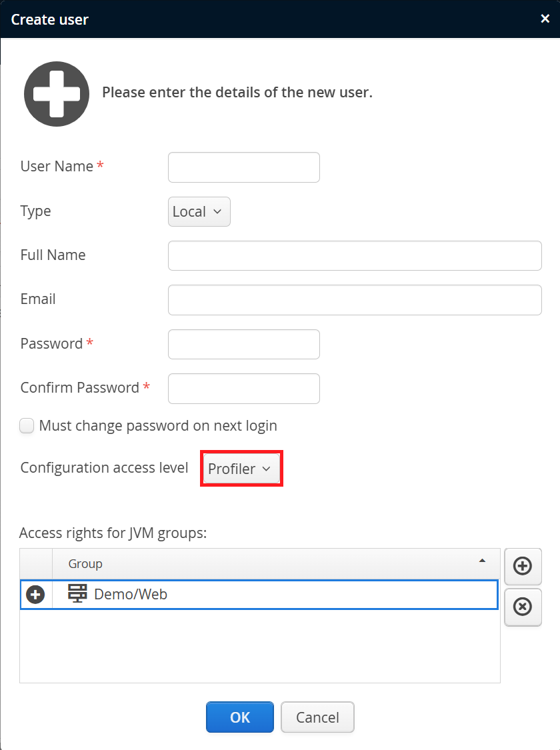Click the add group plus button
The height and width of the screenshot is (750, 560).
click(523, 566)
